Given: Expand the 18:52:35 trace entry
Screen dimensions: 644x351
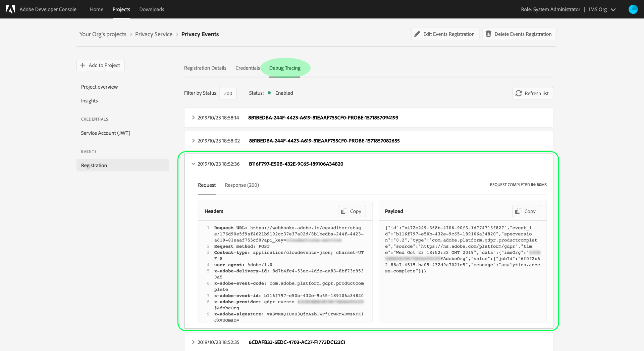Looking at the screenshot, I should [x=193, y=342].
